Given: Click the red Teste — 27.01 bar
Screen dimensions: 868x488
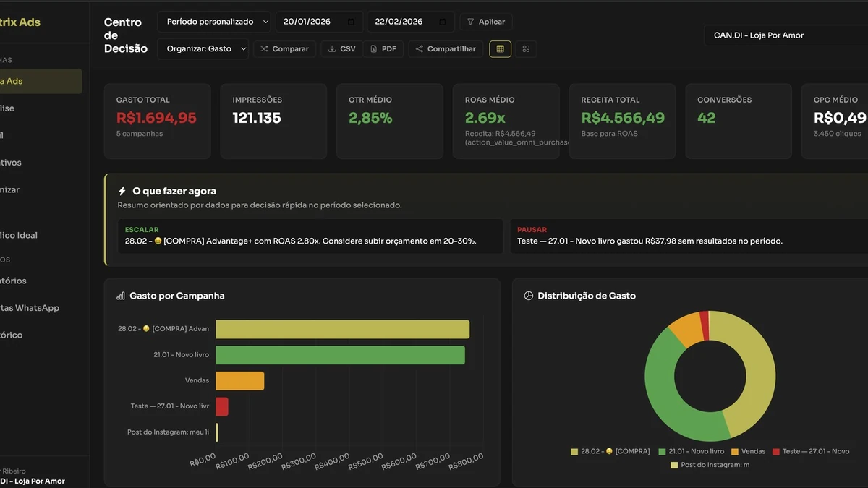Looking at the screenshot, I should pyautogui.click(x=221, y=406).
